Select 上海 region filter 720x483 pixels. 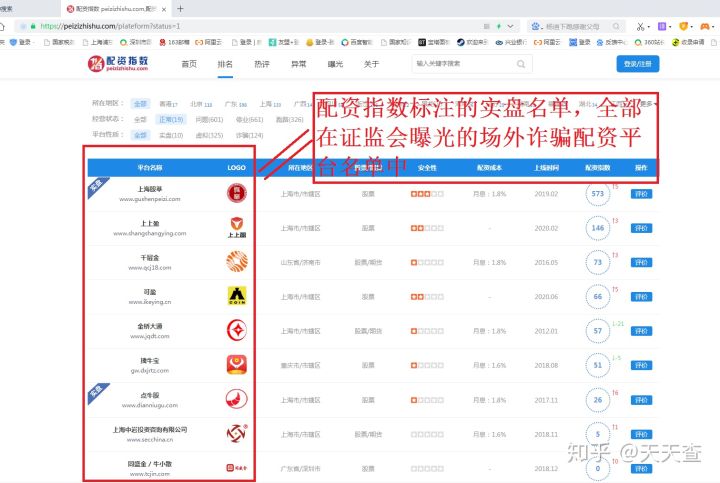270,104
